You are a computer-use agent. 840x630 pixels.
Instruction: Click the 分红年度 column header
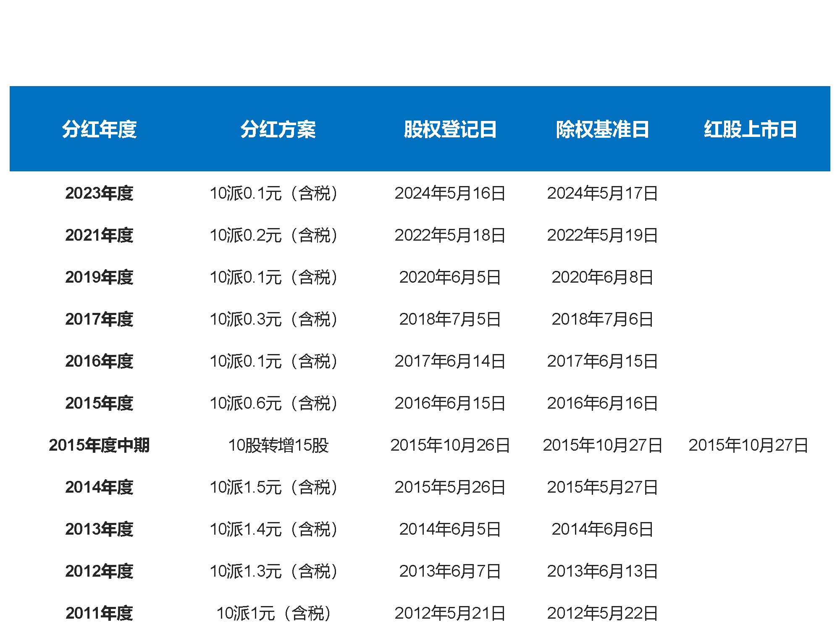99,129
